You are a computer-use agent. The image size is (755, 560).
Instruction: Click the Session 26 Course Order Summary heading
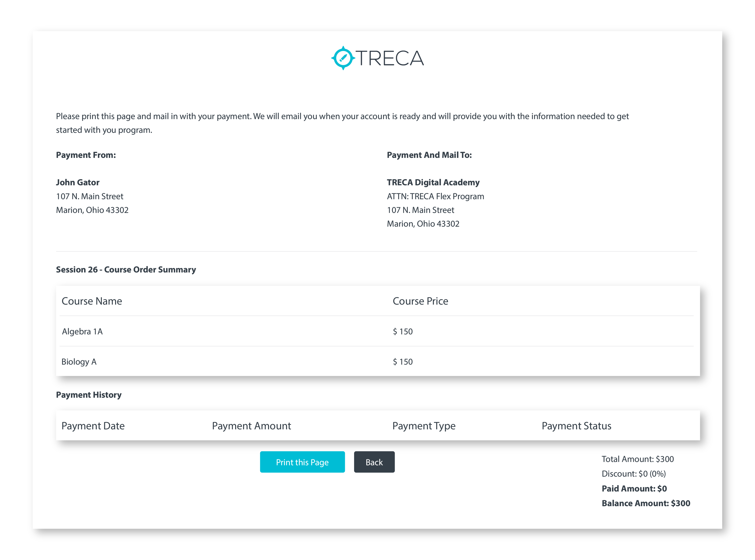(126, 270)
